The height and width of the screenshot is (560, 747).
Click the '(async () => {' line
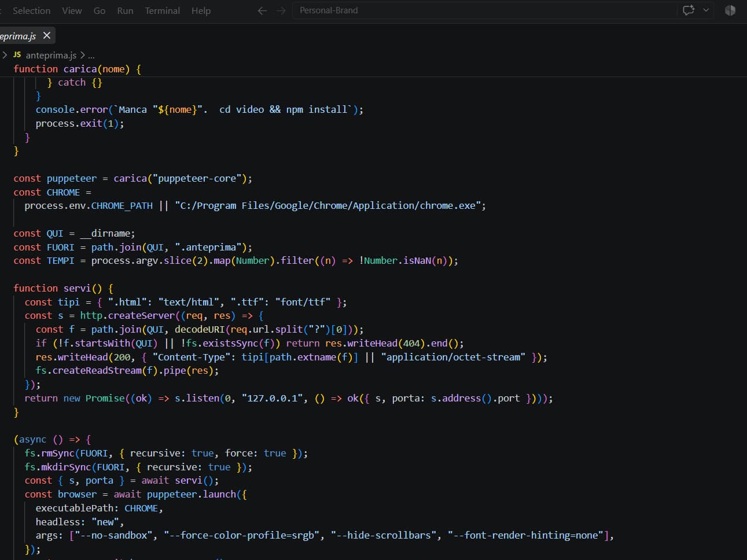pyautogui.click(x=52, y=439)
